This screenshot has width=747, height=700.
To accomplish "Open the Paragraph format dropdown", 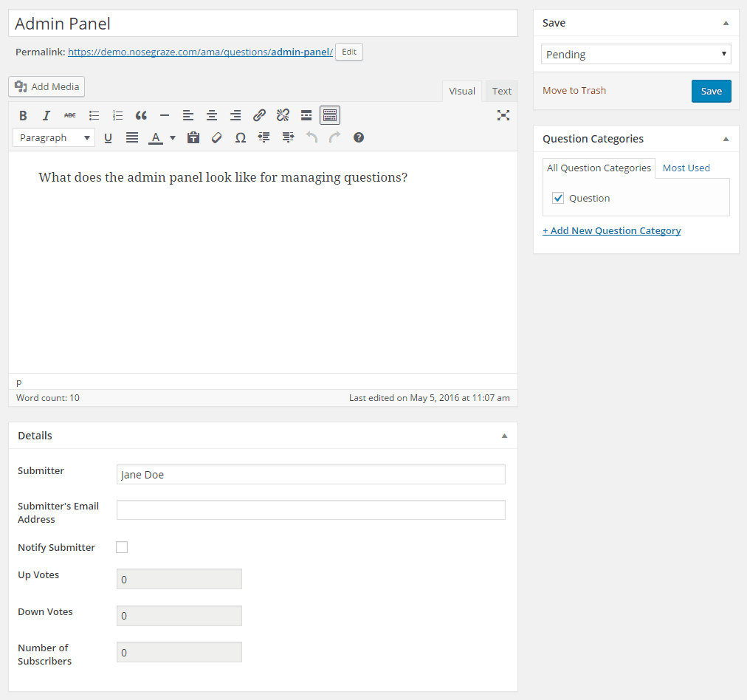I will tap(54, 137).
